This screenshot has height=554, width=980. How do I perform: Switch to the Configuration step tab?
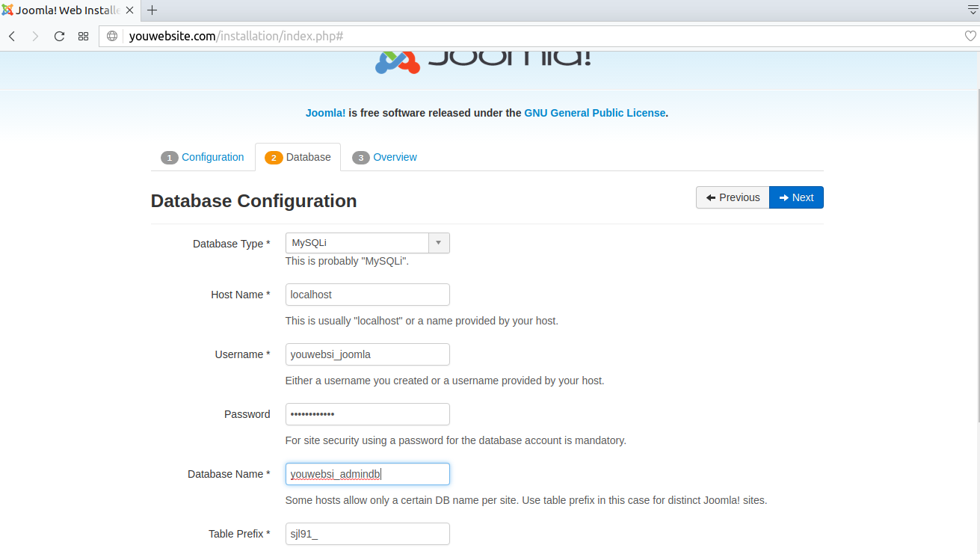[203, 157]
